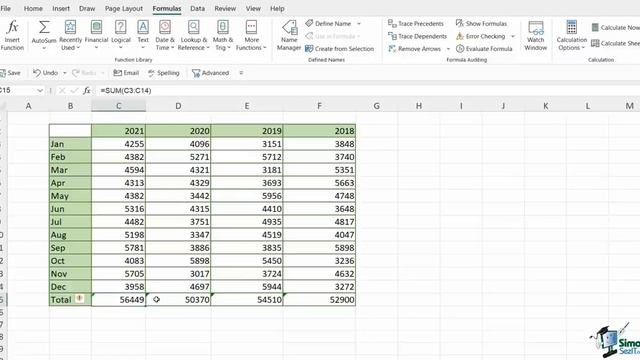
Task: Click Evaluate Formula
Action: pyautogui.click(x=484, y=49)
